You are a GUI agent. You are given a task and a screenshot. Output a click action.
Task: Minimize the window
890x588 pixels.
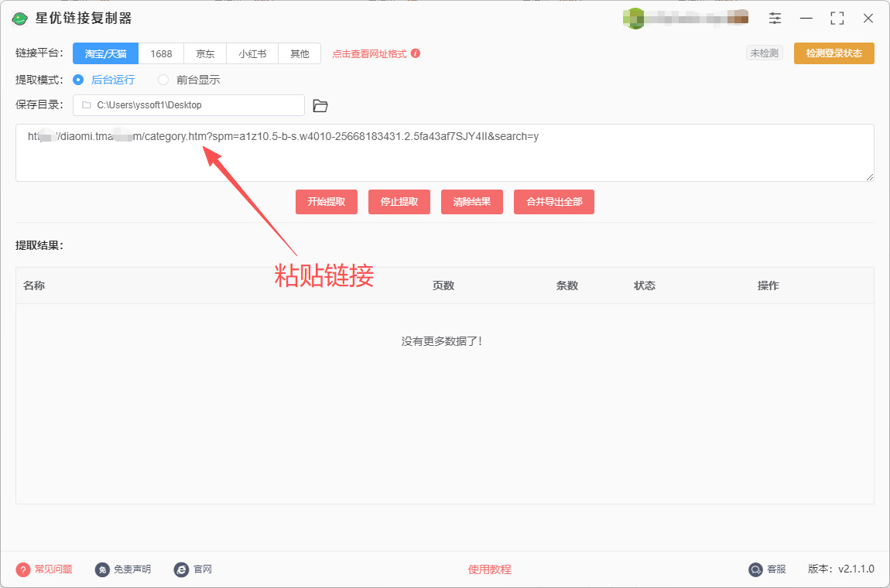pos(806,18)
